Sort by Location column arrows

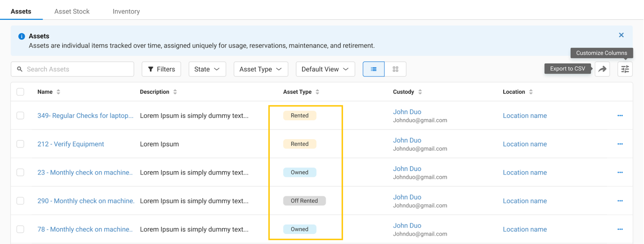click(531, 92)
